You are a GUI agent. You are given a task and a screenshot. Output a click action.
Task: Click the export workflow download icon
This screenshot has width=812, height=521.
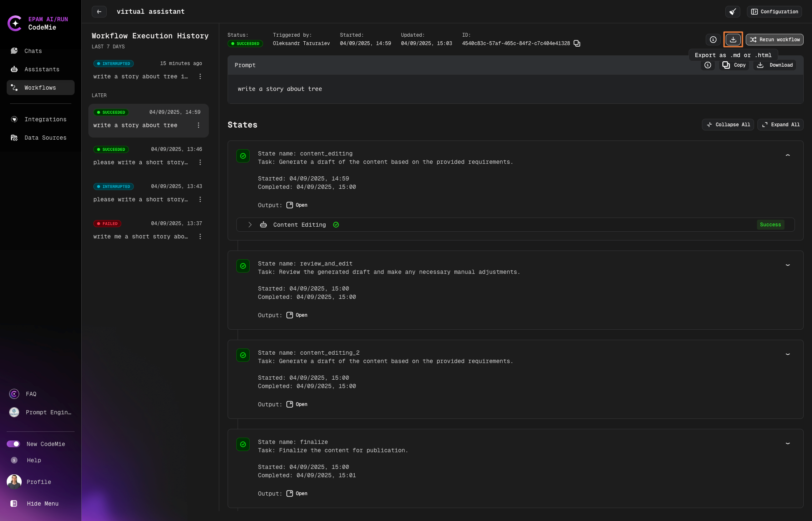click(733, 40)
